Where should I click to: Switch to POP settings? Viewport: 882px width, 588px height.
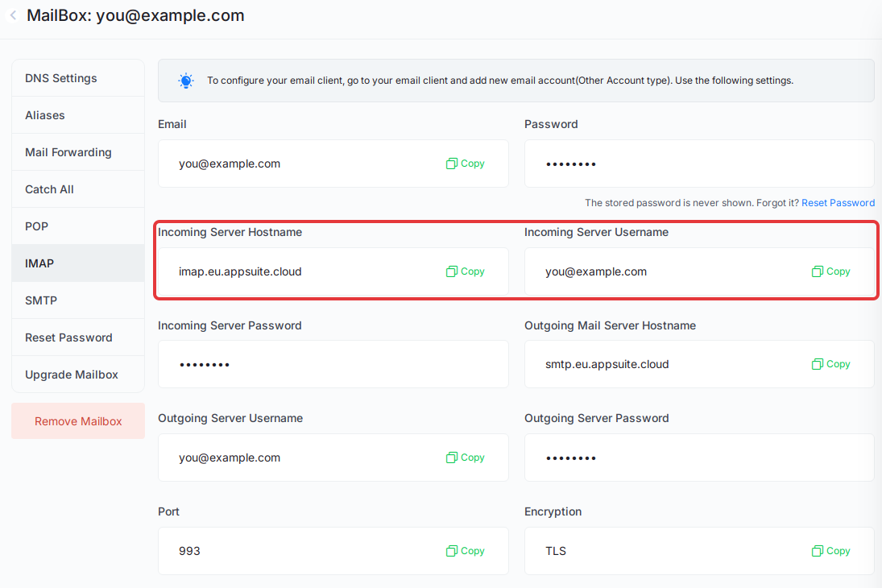pyautogui.click(x=78, y=227)
